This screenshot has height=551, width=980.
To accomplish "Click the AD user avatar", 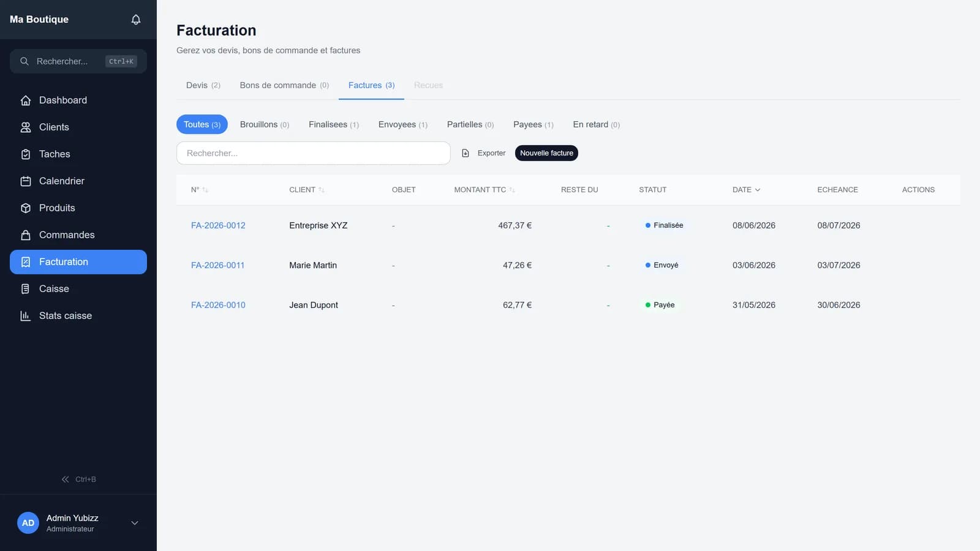I will 28,523.
